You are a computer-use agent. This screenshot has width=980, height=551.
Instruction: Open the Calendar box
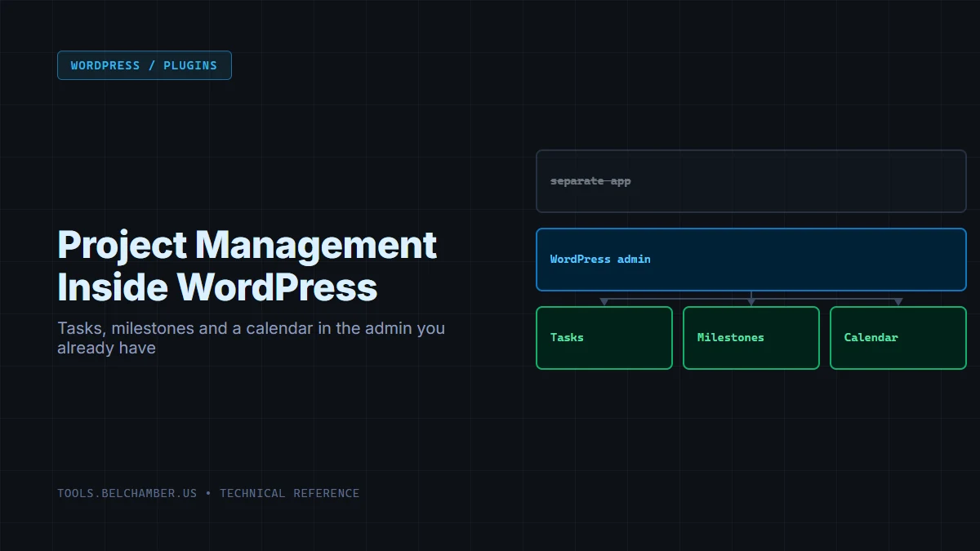898,338
